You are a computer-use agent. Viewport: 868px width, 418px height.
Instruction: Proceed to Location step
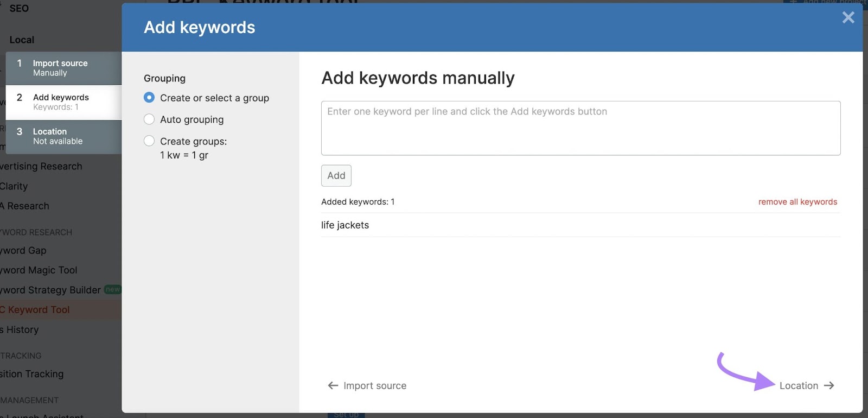pyautogui.click(x=807, y=385)
